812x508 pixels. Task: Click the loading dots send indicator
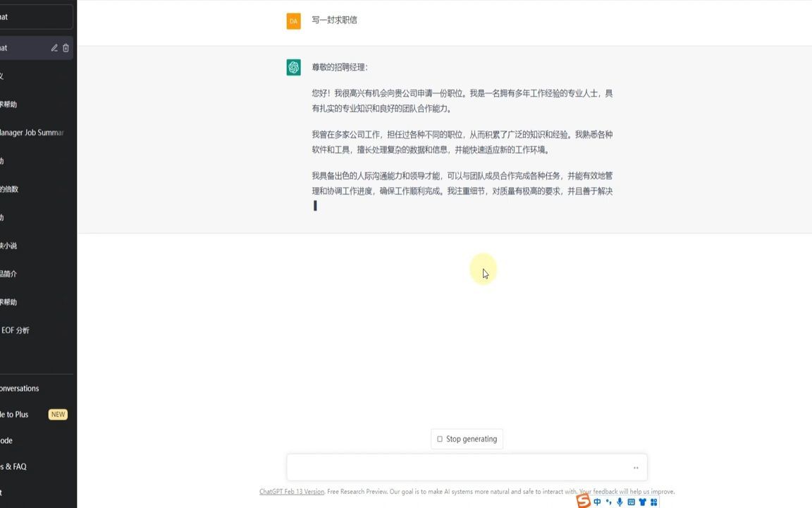pos(636,468)
